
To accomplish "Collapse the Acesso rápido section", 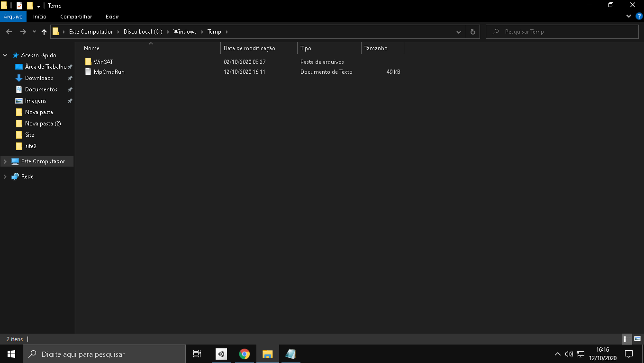I will tap(5, 55).
